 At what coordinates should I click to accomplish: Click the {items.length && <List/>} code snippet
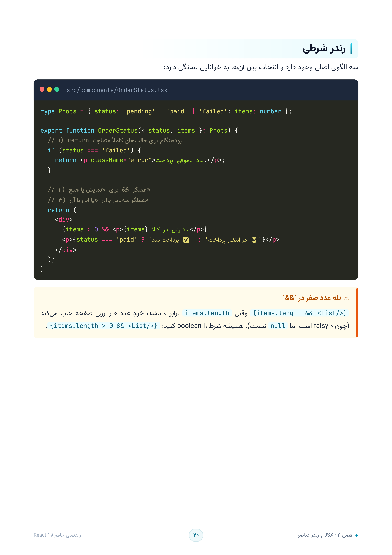coord(300,313)
